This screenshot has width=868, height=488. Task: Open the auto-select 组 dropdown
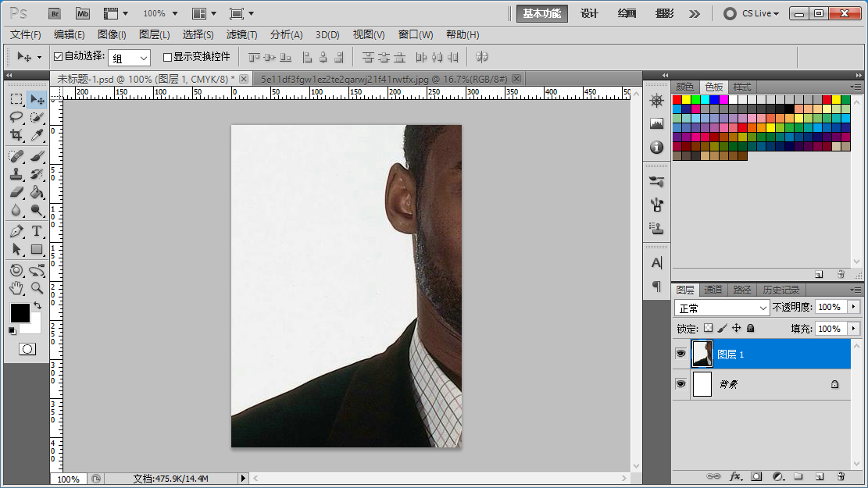point(129,58)
